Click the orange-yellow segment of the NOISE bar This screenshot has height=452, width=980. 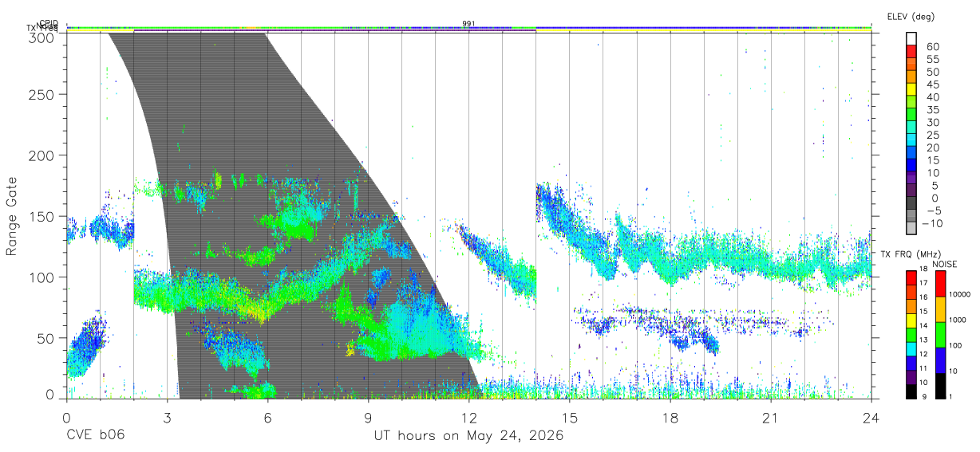(939, 309)
